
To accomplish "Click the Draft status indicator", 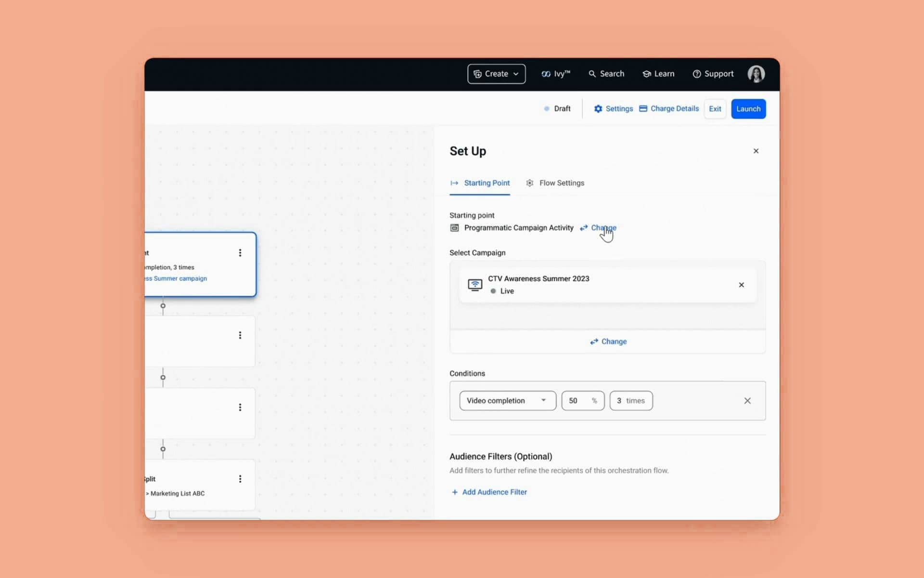I will 557,109.
